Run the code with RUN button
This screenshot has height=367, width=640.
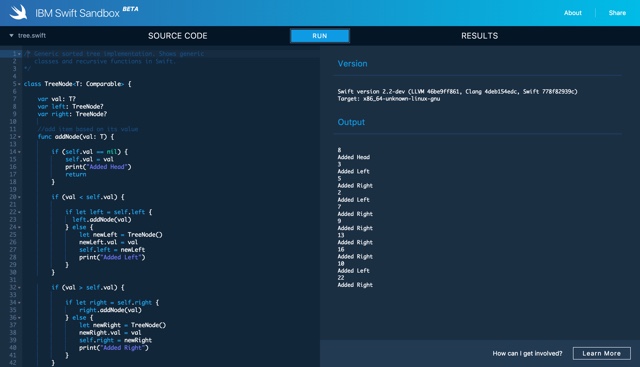coord(320,36)
